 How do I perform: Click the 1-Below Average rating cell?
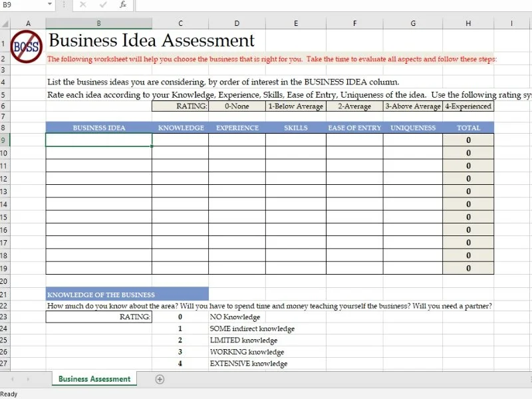(x=296, y=106)
